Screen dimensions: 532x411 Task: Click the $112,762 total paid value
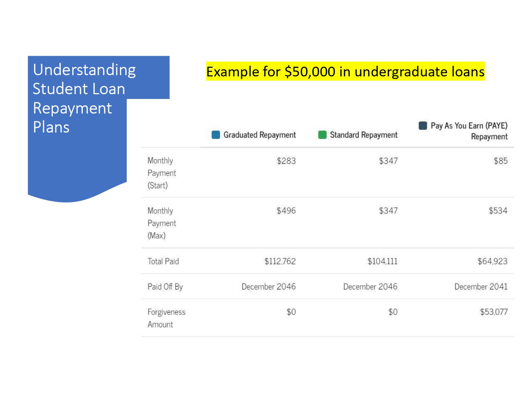[280, 261]
